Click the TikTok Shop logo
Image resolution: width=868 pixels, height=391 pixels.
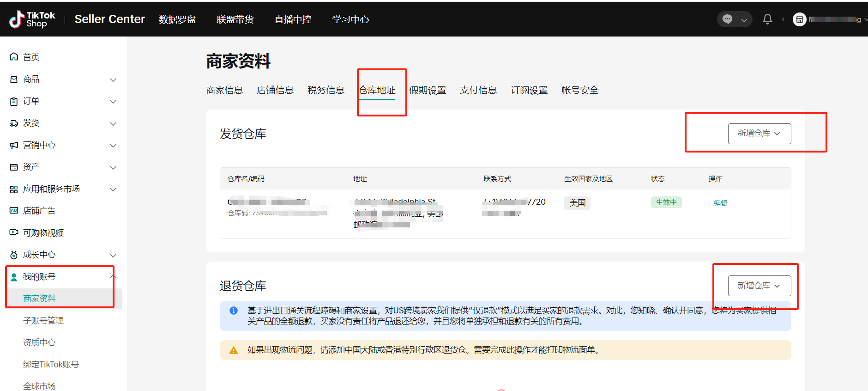tap(32, 19)
